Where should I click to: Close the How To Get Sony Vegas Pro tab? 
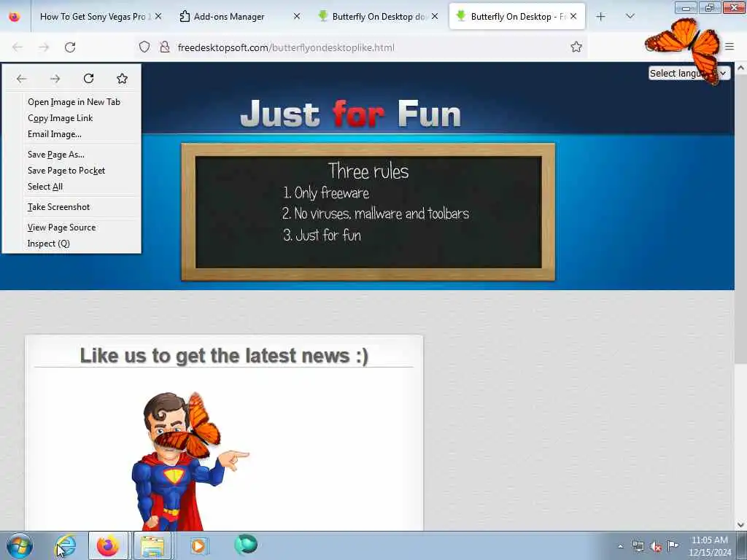pyautogui.click(x=158, y=16)
